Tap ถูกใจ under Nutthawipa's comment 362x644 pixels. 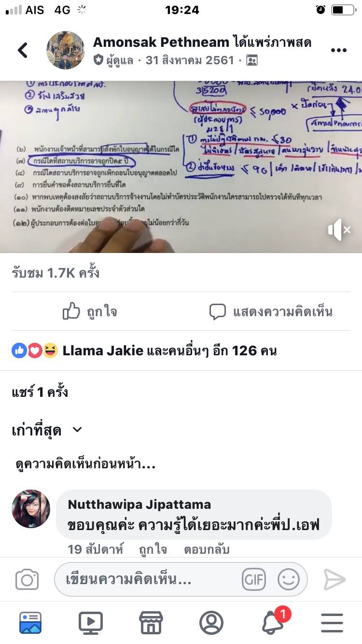point(153,549)
